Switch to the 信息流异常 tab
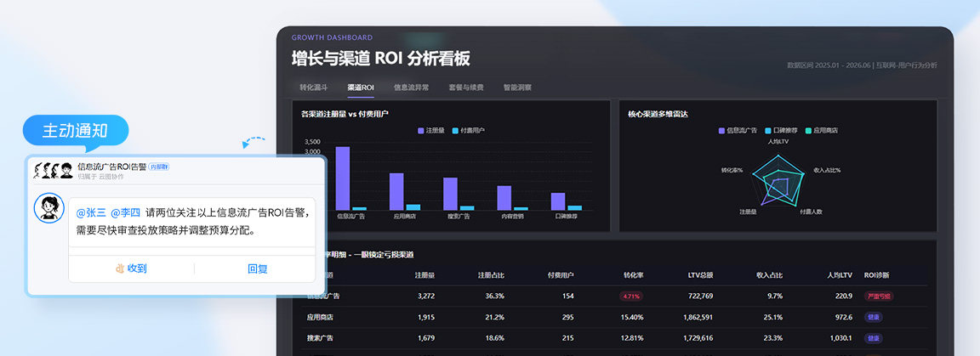Screen dimensions: 980x356 [411, 88]
